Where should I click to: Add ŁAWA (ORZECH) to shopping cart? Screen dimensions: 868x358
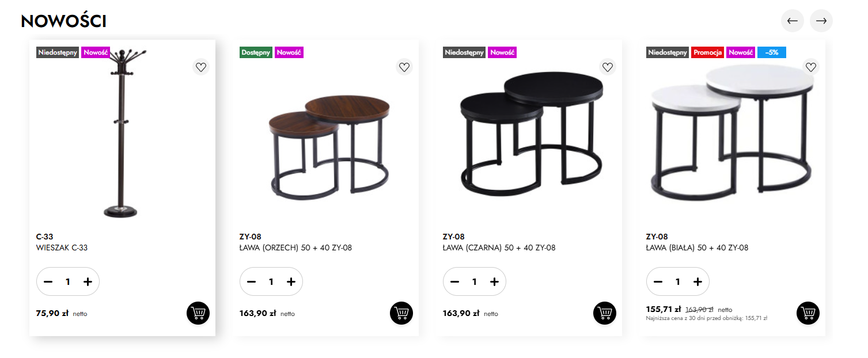(x=401, y=313)
